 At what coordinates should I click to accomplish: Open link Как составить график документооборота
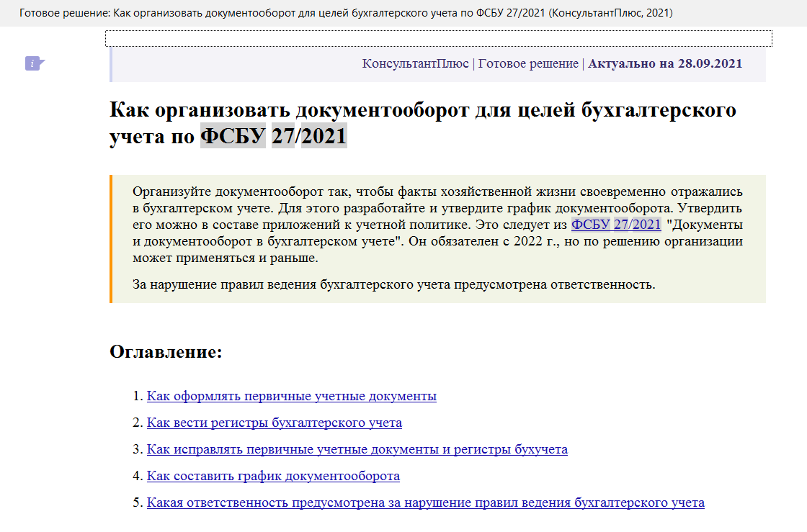tap(273, 476)
